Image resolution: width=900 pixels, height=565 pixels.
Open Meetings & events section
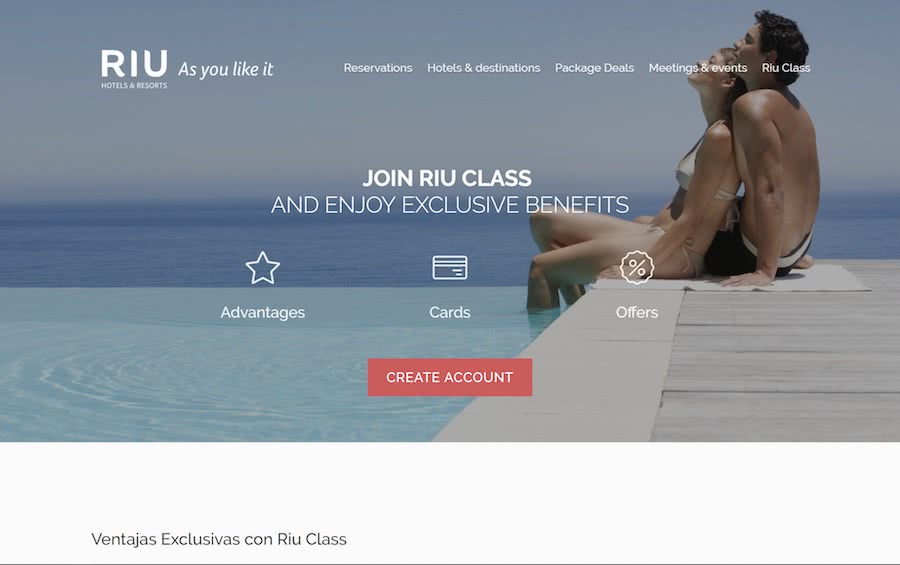point(697,68)
